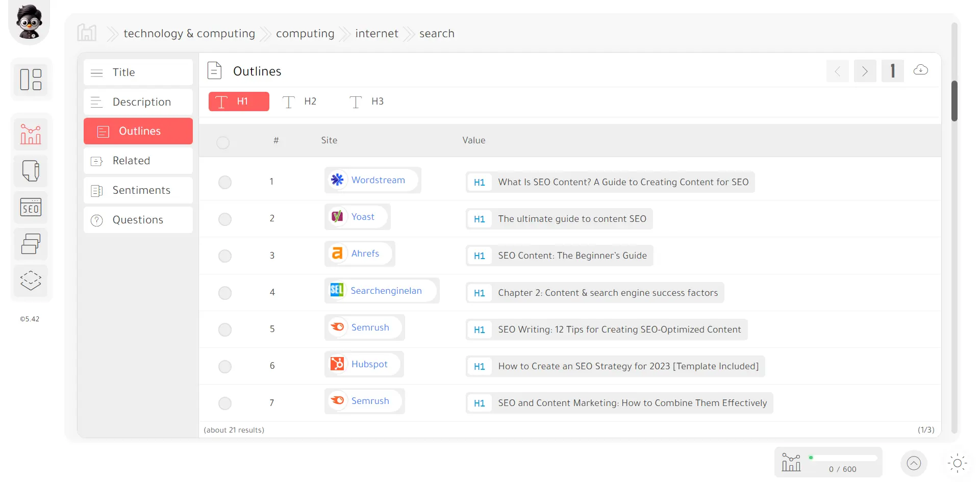Click 'technology & computing' breadcrumb
The image size is (980, 482).
[189, 34]
